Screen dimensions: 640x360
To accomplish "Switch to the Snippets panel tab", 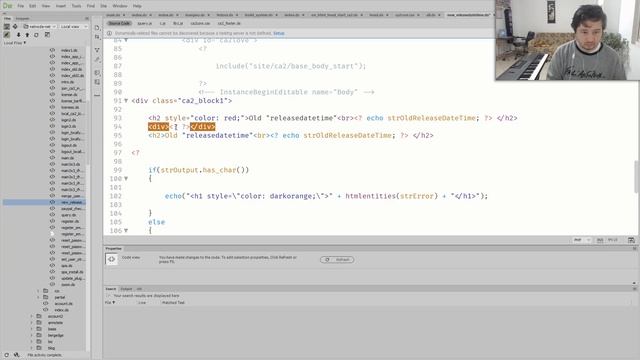I will click(x=22, y=18).
